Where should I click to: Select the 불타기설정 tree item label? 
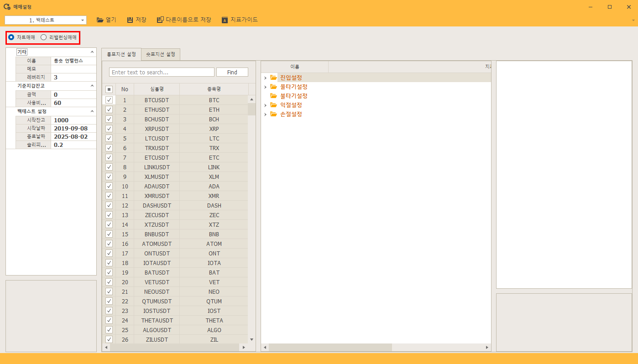293,96
